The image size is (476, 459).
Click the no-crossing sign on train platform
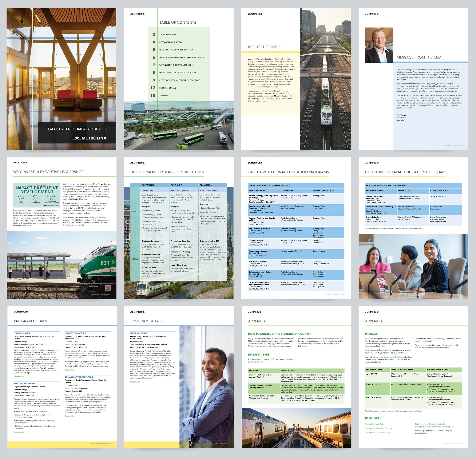[108, 288]
